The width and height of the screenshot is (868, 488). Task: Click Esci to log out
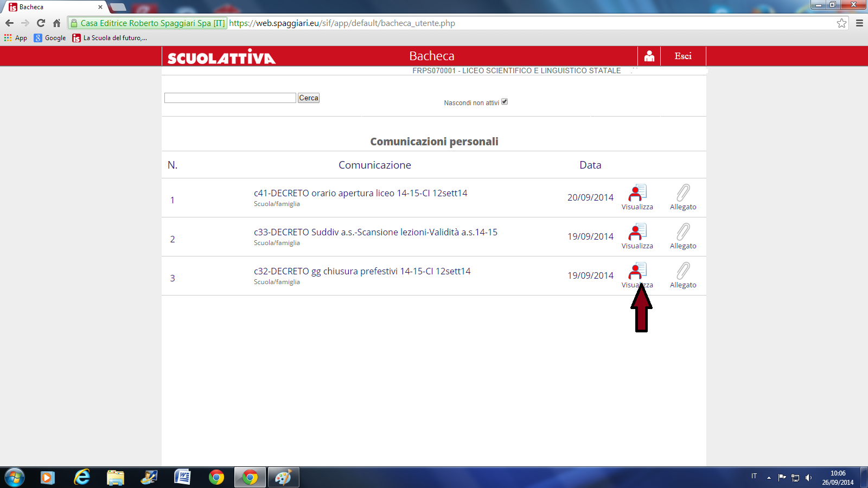[683, 56]
